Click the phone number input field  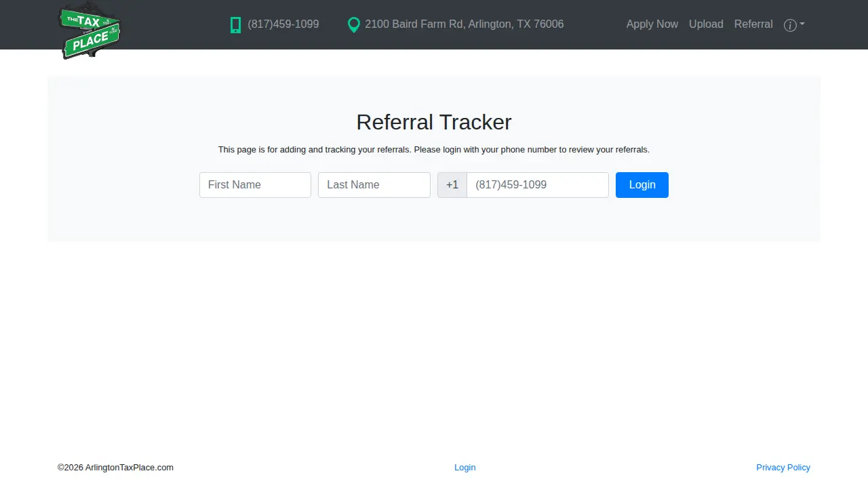pyautogui.click(x=538, y=185)
